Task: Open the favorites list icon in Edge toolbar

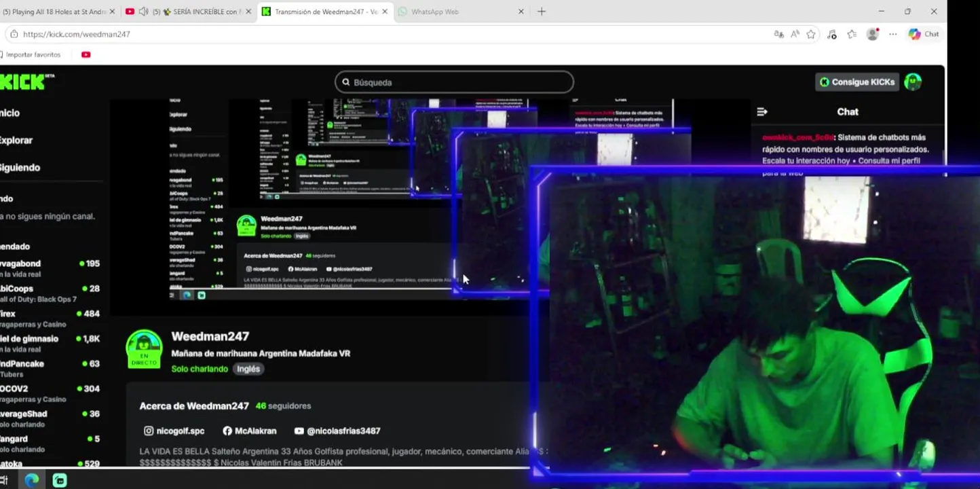Action: 852,34
